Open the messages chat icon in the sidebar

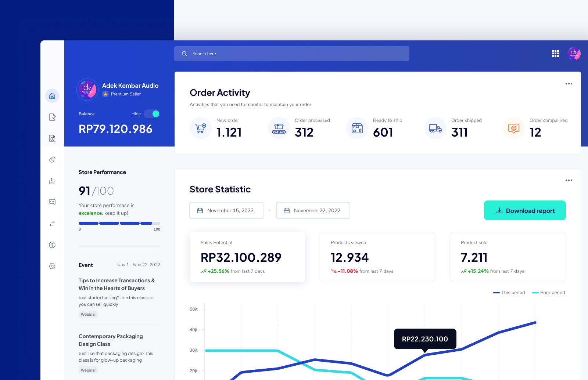coord(52,202)
